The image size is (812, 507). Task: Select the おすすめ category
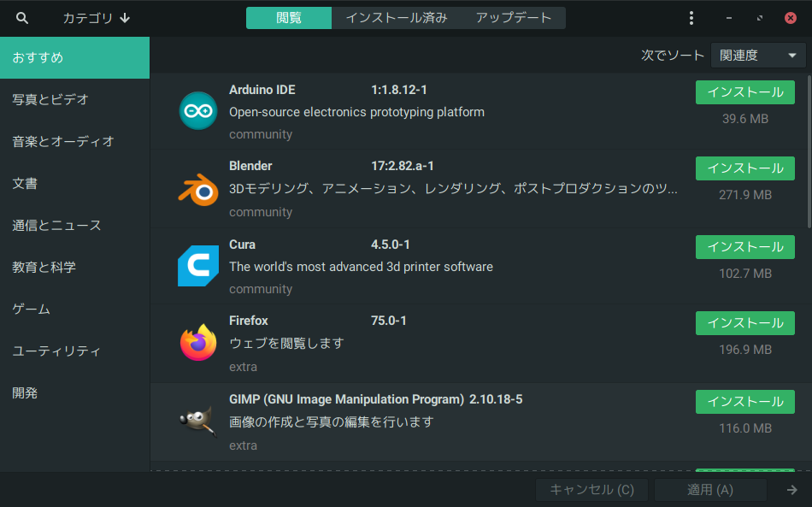coord(74,57)
